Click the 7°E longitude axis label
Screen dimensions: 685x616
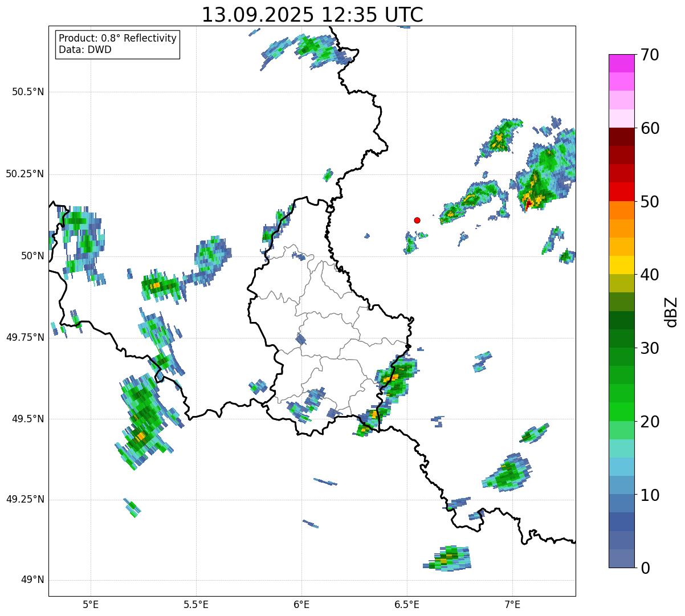(x=512, y=604)
